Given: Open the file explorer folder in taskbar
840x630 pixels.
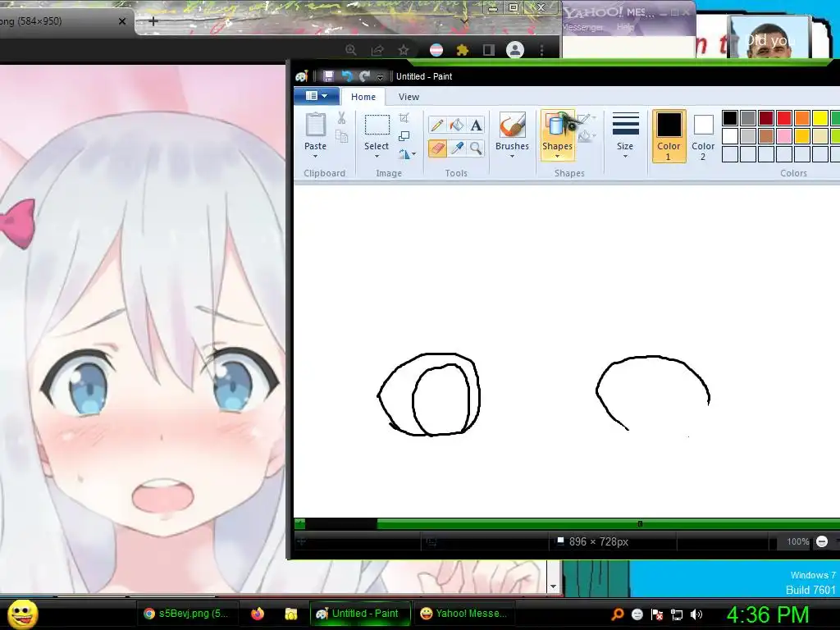Looking at the screenshot, I should (x=291, y=614).
